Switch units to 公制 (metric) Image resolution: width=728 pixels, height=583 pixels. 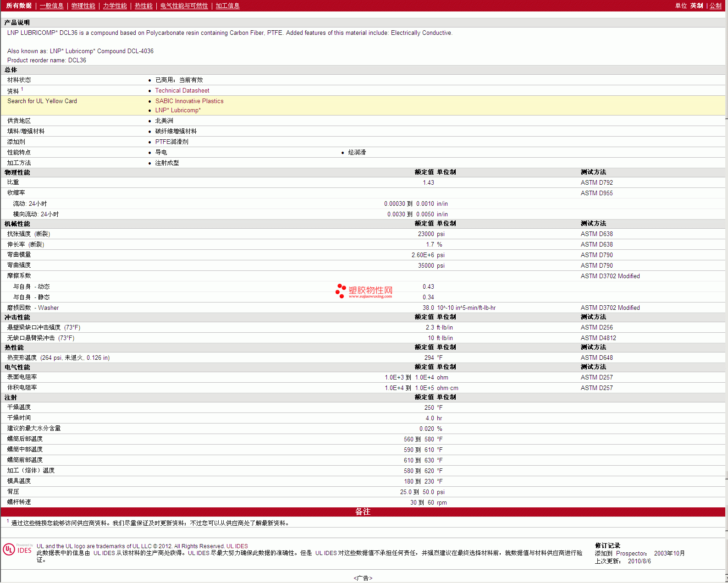click(x=715, y=5)
